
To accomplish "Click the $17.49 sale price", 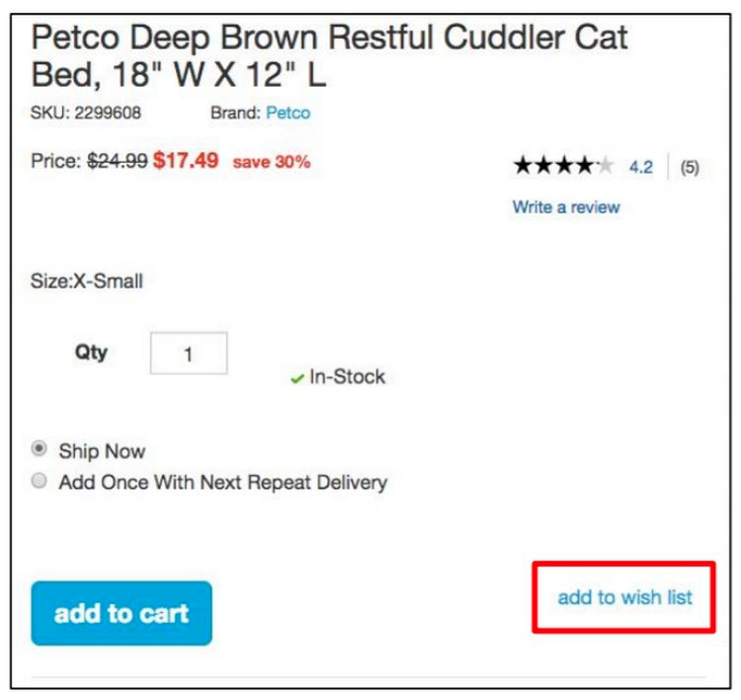I will pyautogui.click(x=186, y=161).
